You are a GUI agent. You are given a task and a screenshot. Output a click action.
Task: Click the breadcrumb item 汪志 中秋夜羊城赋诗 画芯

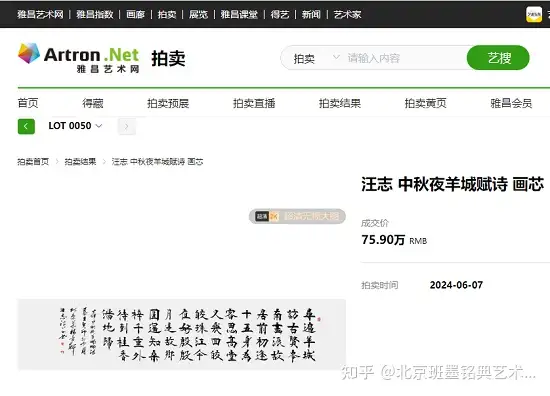[157, 162]
